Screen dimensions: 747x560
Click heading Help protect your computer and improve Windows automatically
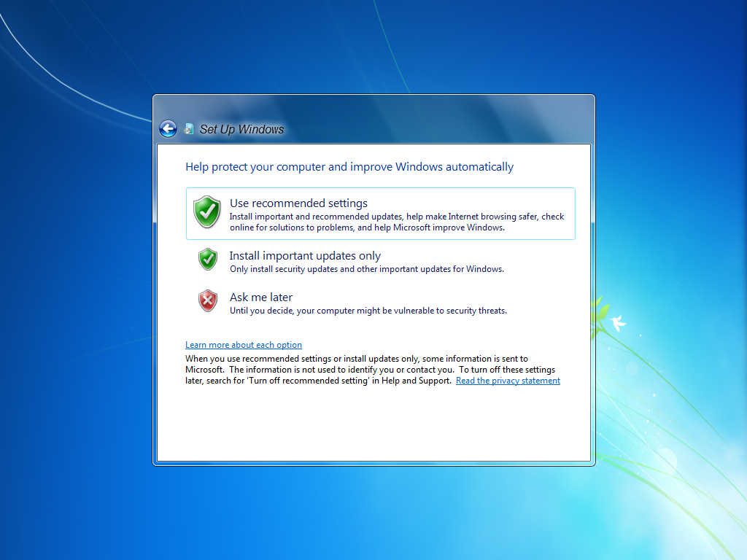pyautogui.click(x=349, y=167)
